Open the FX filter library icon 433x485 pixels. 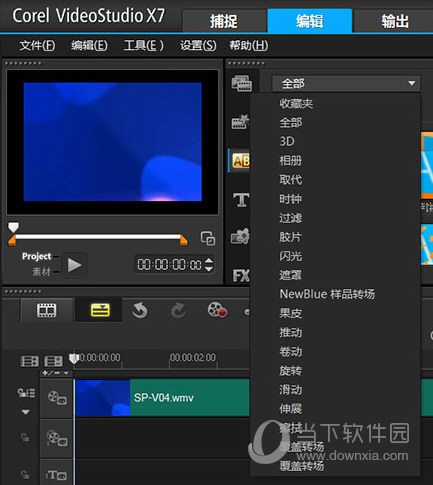(x=241, y=275)
